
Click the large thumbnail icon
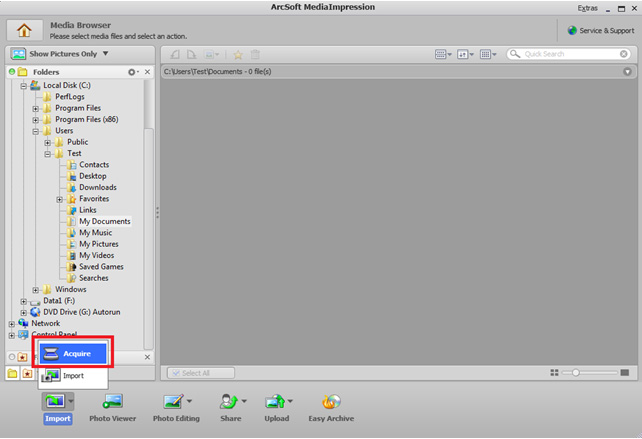tap(625, 373)
